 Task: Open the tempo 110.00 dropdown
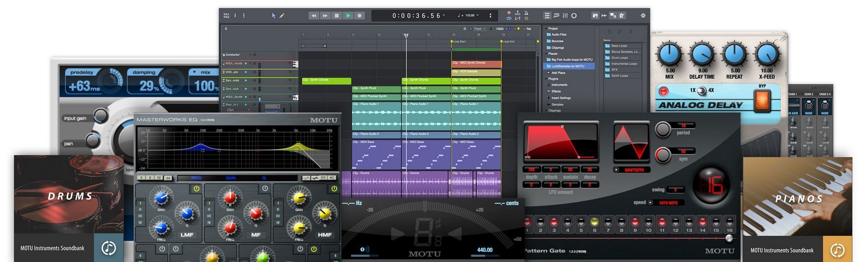[x=478, y=16]
